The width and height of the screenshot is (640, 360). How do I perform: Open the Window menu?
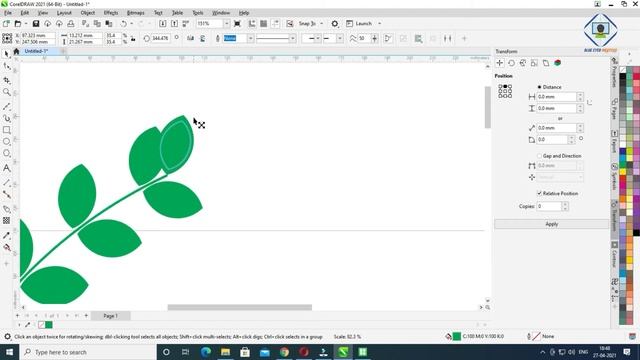(221, 13)
